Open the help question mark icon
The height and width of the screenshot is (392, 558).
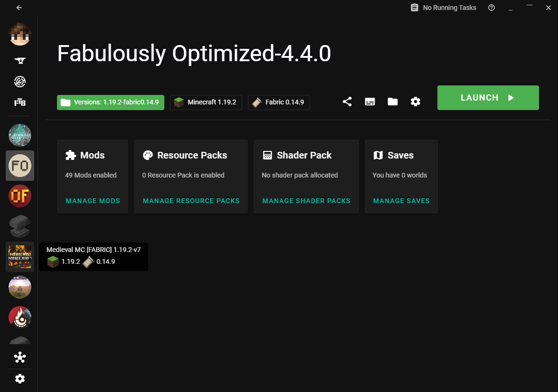[x=492, y=8]
